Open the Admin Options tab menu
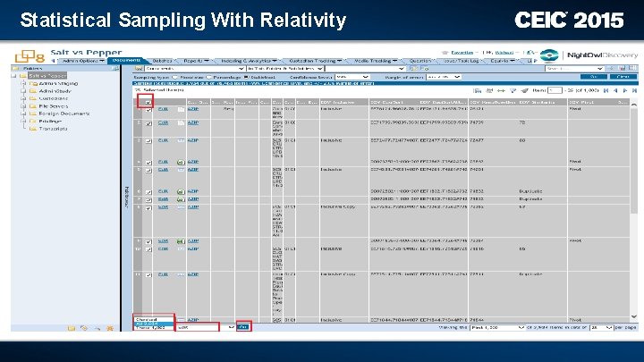 tap(82, 61)
